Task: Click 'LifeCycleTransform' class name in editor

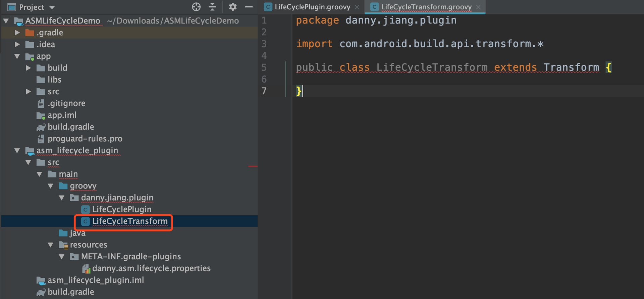Action: click(432, 68)
